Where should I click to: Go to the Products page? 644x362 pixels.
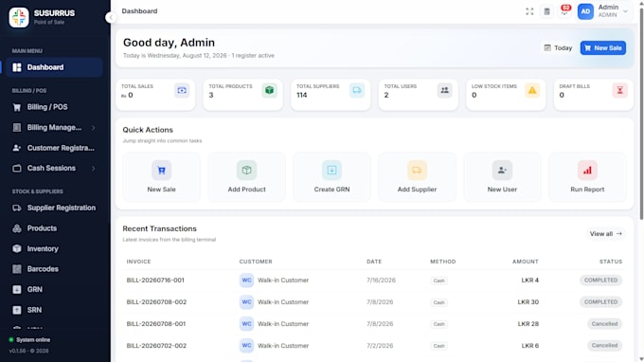pyautogui.click(x=54, y=228)
